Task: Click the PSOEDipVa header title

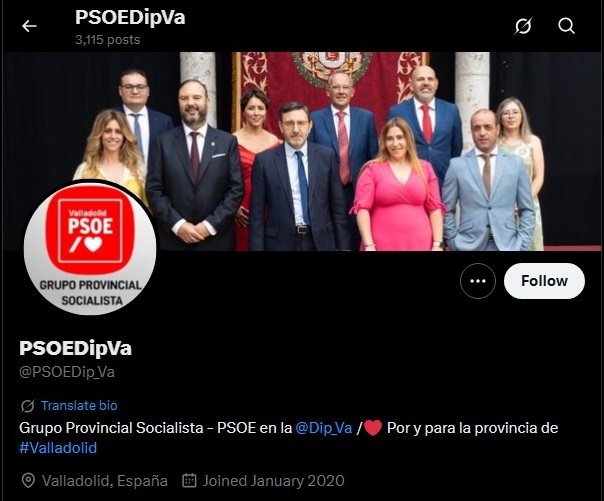Action: tap(130, 17)
